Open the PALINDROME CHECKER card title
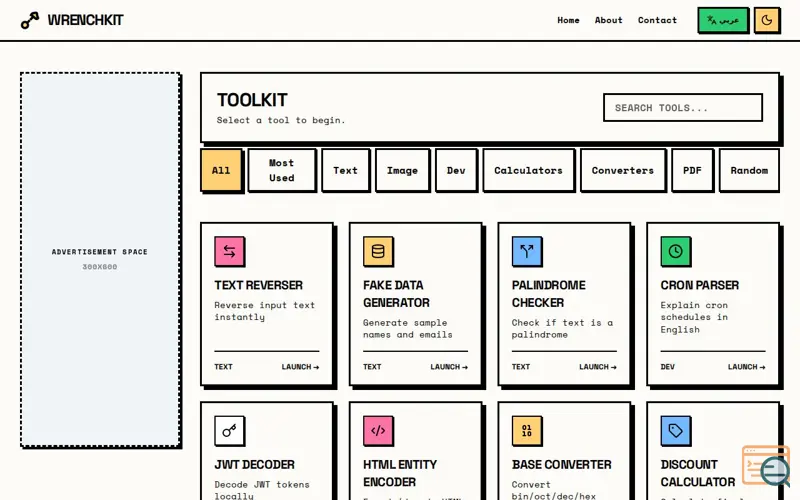Viewport: 800px width, 500px height. click(x=548, y=294)
